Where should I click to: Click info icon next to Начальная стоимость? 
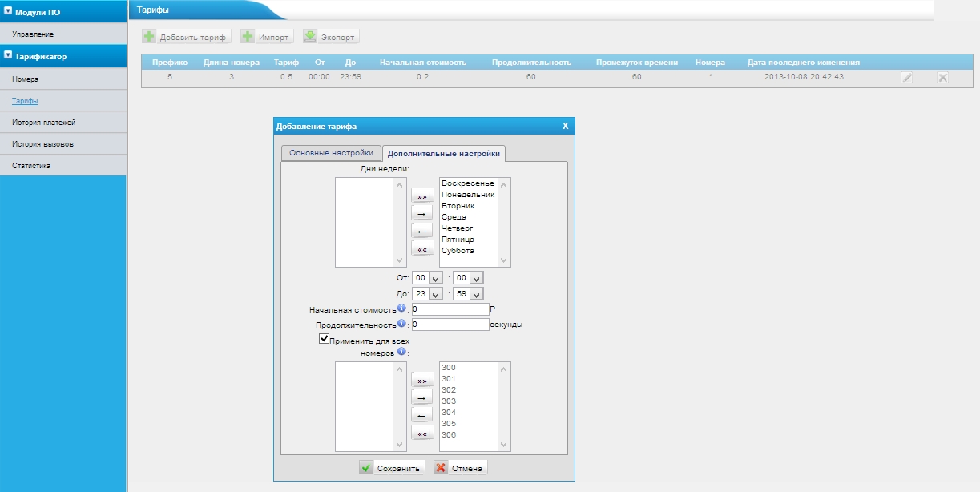click(x=401, y=308)
